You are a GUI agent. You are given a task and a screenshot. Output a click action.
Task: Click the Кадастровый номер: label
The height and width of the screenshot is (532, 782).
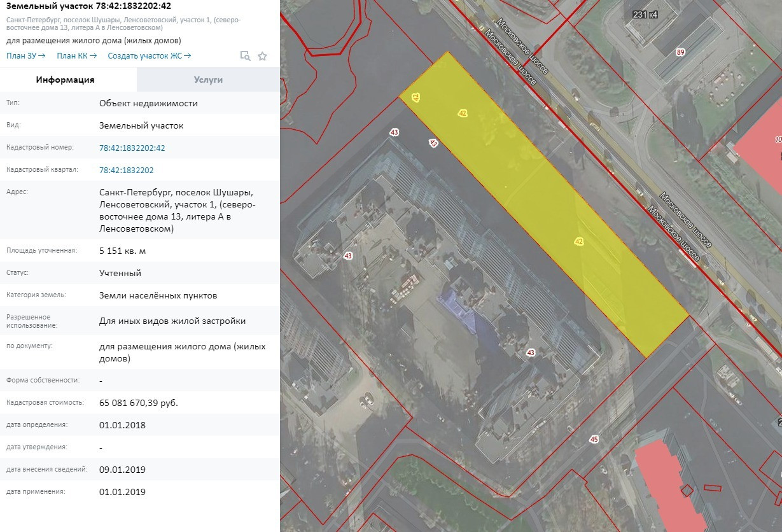pos(40,147)
